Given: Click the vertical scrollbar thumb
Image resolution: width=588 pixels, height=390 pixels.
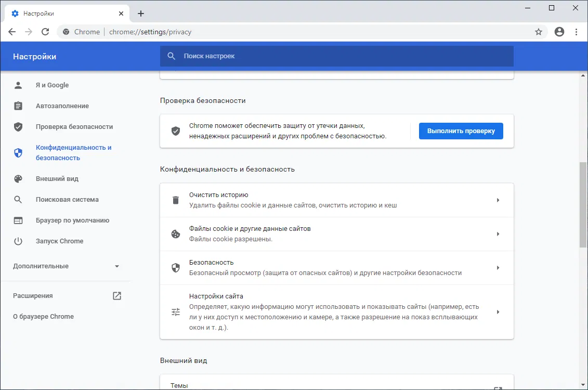Looking at the screenshot, I should tap(583, 205).
